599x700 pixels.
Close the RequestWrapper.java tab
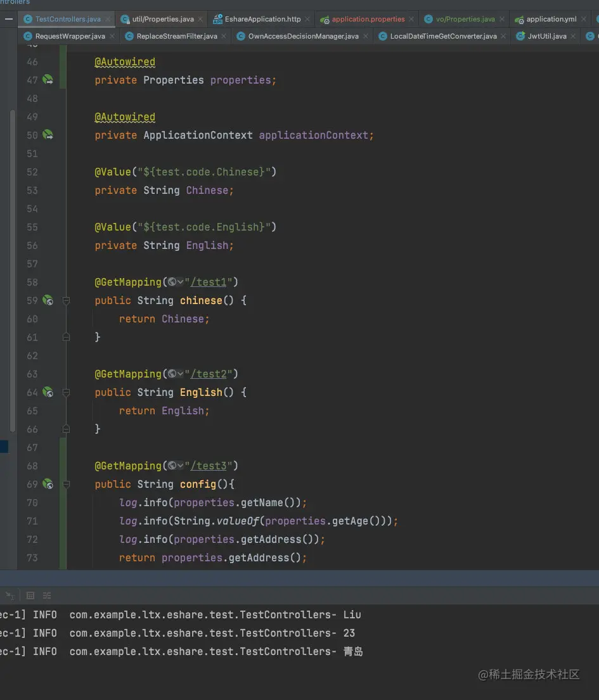click(x=112, y=36)
